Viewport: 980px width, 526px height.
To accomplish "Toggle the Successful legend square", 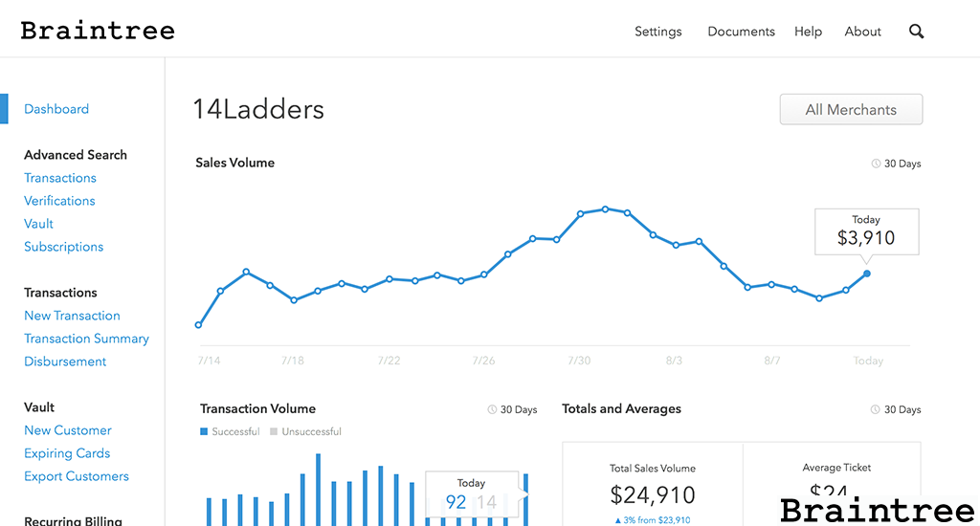I will [204, 432].
